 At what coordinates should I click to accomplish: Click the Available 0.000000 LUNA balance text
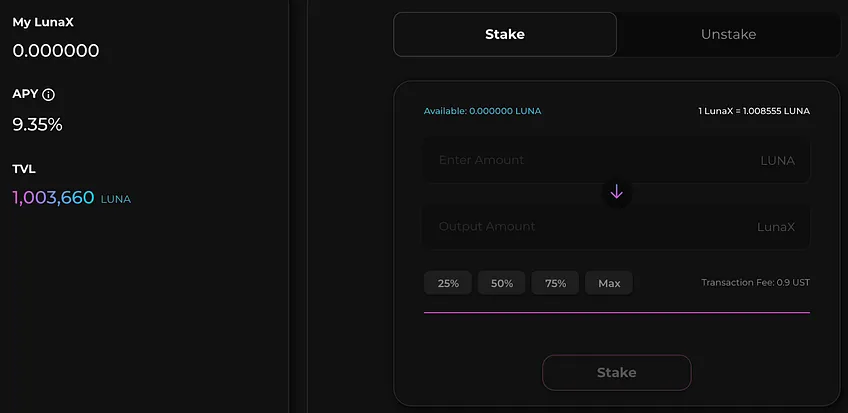482,111
